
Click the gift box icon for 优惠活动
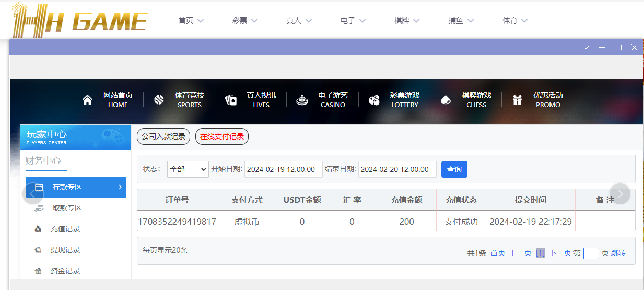point(517,100)
